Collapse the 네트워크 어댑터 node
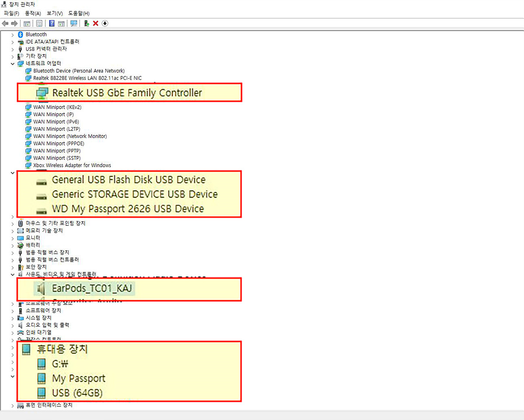 12,63
